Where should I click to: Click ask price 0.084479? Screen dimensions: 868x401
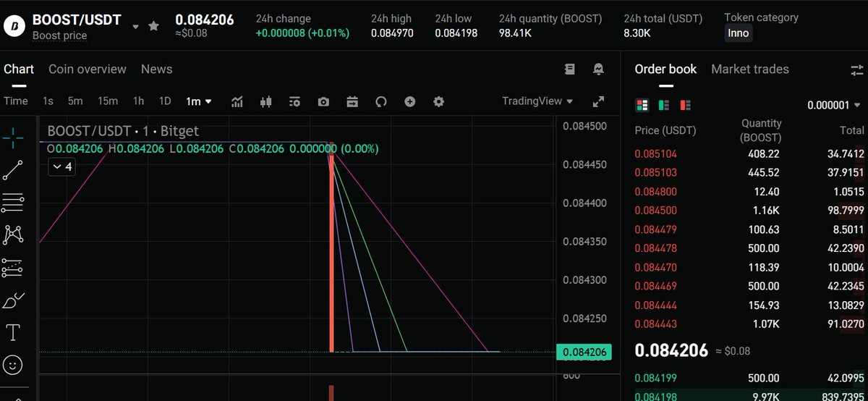(655, 229)
